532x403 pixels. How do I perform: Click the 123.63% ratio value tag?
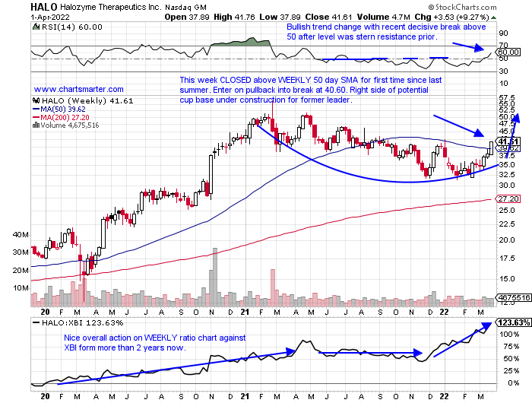coord(514,322)
